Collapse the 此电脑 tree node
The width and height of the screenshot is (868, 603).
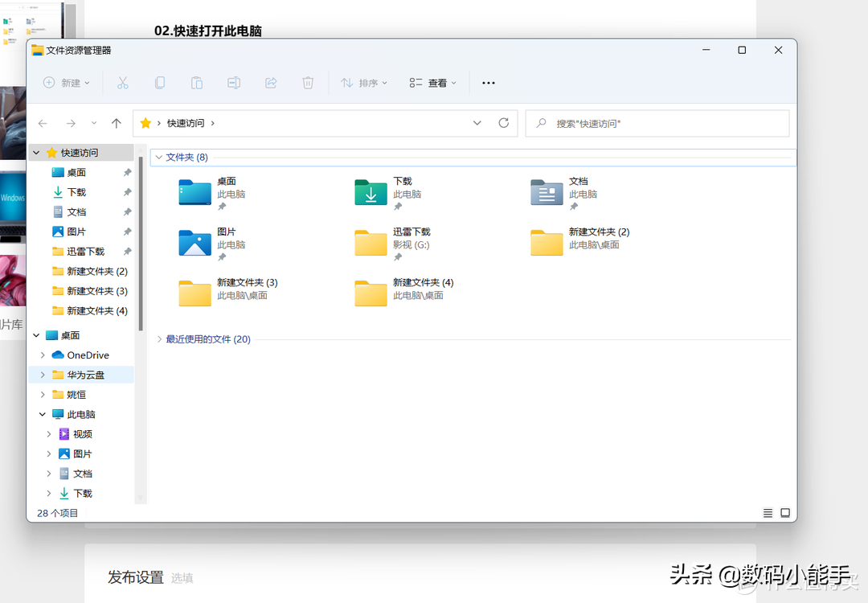tap(43, 414)
